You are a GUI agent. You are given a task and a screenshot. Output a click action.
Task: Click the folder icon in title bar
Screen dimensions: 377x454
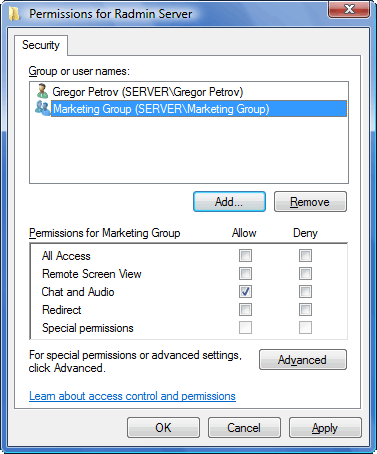(x=14, y=14)
